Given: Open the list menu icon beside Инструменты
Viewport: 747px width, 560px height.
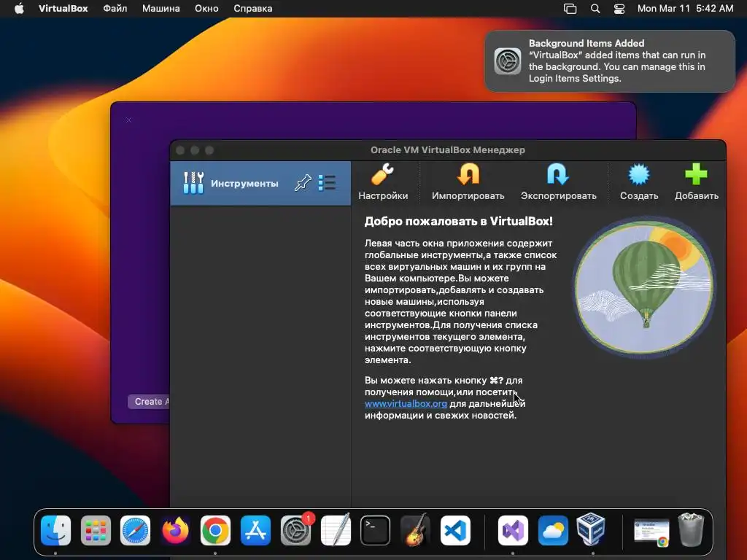Looking at the screenshot, I should [327, 183].
